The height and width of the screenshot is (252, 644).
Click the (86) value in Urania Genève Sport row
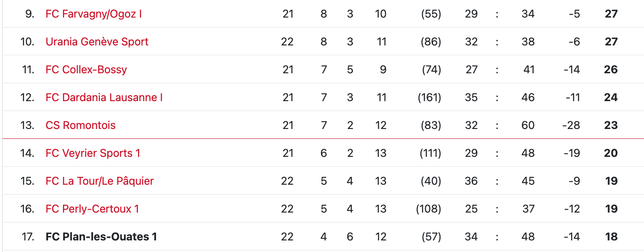click(x=431, y=42)
